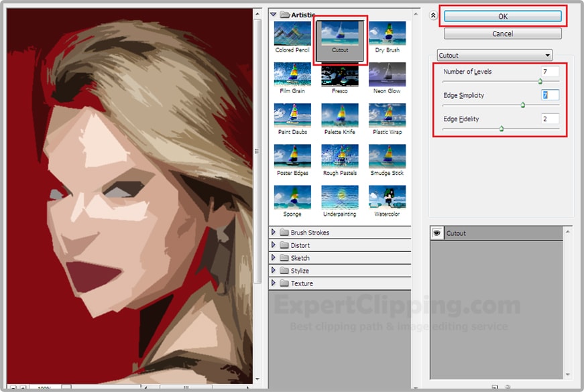Image resolution: width=584 pixels, height=392 pixels.
Task: Toggle eye icon of Cutout effect layer
Action: (436, 233)
